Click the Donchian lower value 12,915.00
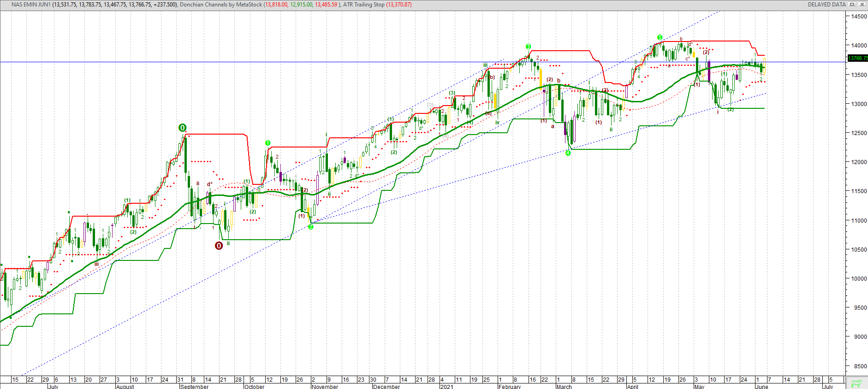 pos(301,5)
